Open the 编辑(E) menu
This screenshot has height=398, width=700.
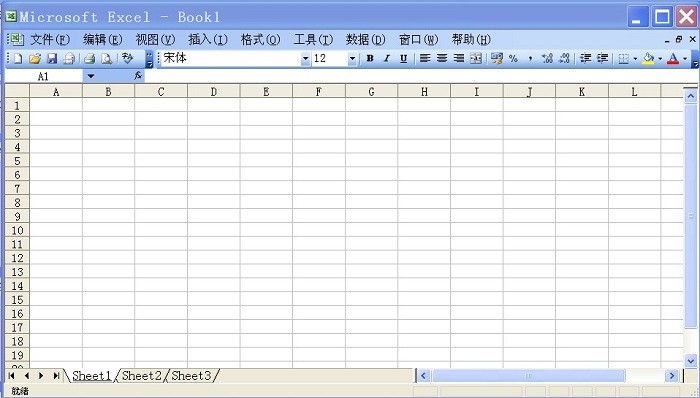[x=103, y=40]
